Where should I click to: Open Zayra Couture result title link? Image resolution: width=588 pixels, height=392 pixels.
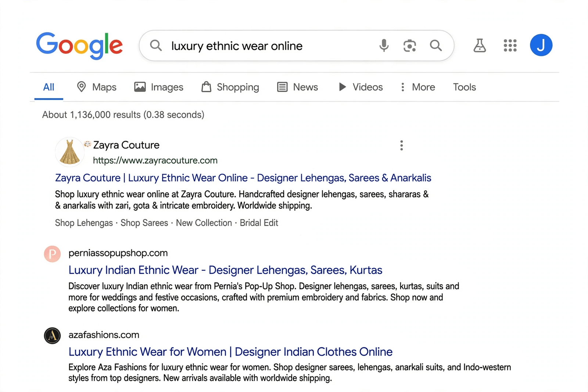click(243, 178)
